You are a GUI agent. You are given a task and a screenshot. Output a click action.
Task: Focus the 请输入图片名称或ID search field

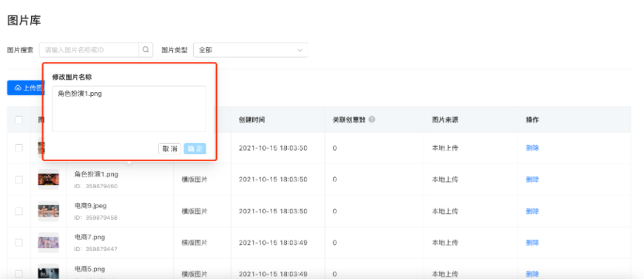pyautogui.click(x=89, y=50)
